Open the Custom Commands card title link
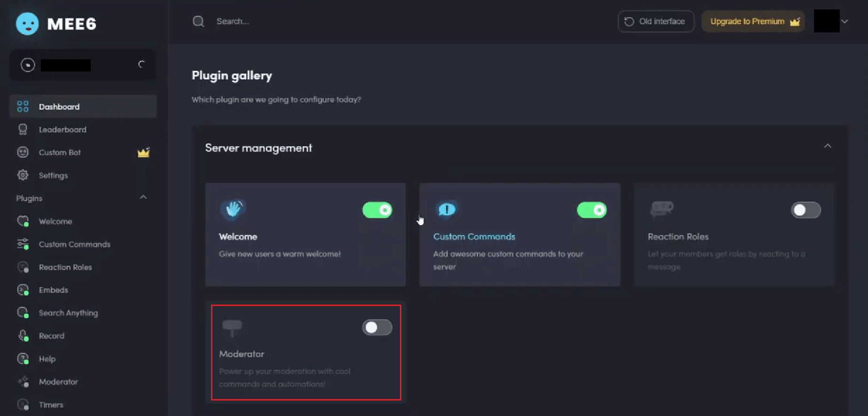The height and width of the screenshot is (416, 868). pos(474,236)
